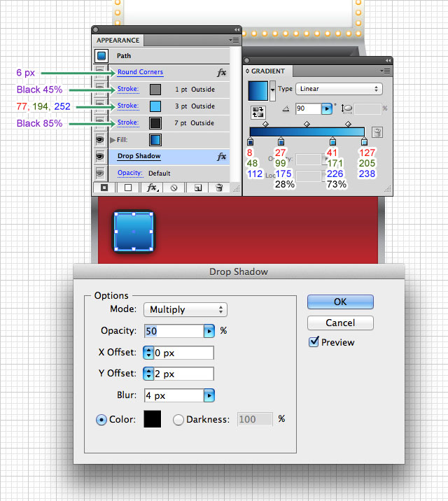The width and height of the screenshot is (448, 501).
Task: Click the blue rounded square on artboard
Action: click(134, 232)
